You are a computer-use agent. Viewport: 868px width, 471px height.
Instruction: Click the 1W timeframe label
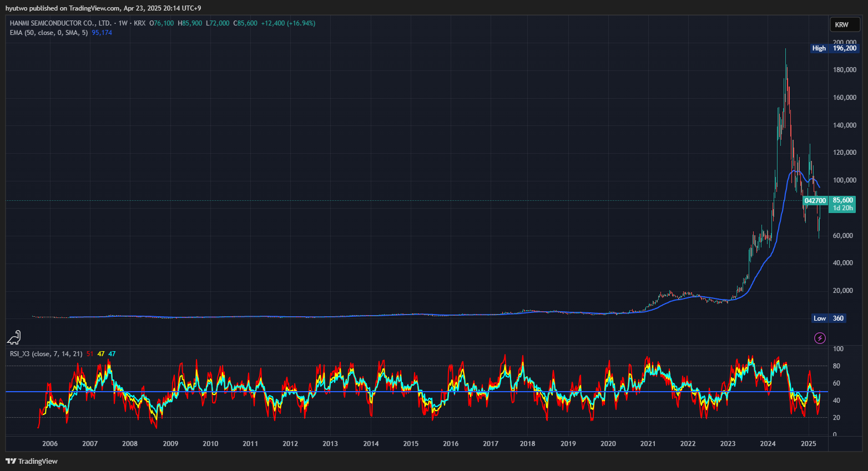coord(123,23)
